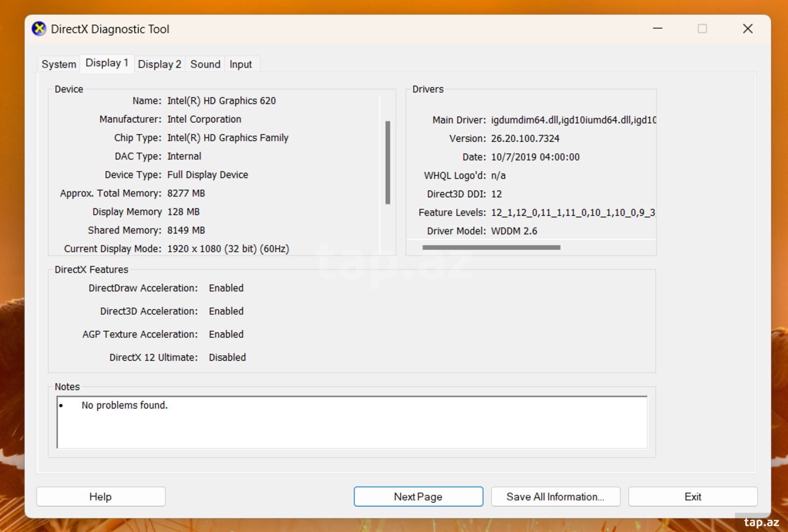Select the Display 1 tab
This screenshot has width=788, height=532.
(x=107, y=63)
